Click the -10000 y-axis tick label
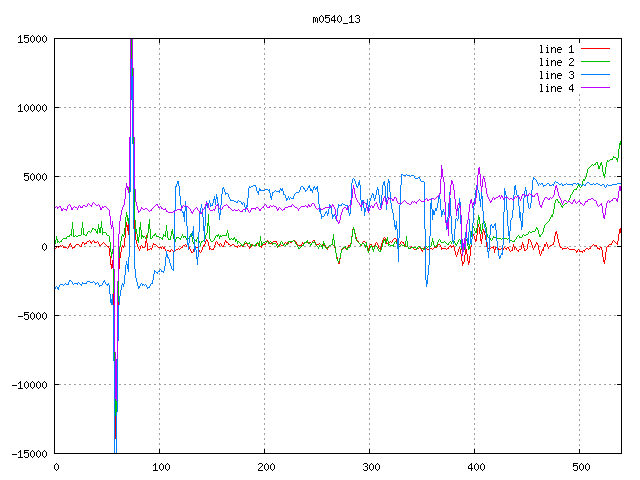640x480 pixels. [28, 385]
